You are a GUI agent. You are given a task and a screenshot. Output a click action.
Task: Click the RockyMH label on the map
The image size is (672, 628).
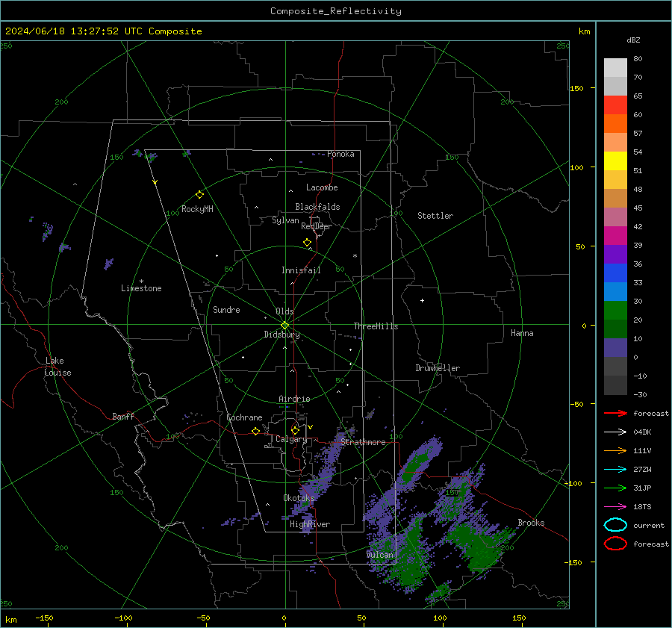(197, 209)
